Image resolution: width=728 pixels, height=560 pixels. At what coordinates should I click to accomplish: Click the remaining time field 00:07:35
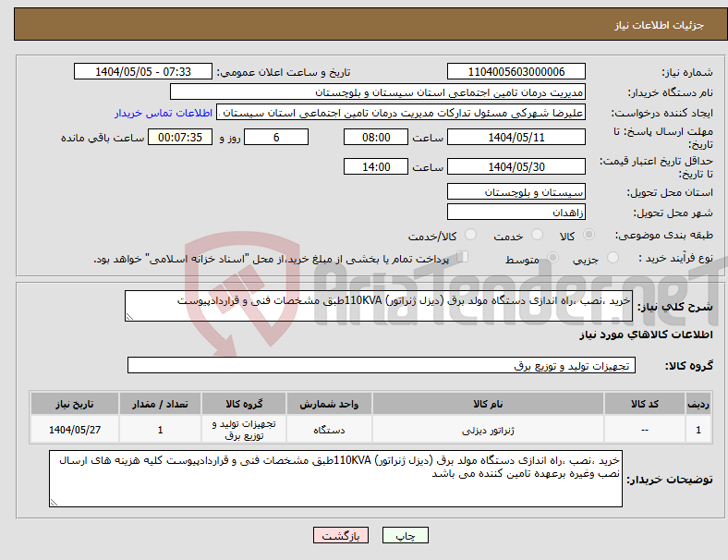click(x=180, y=137)
